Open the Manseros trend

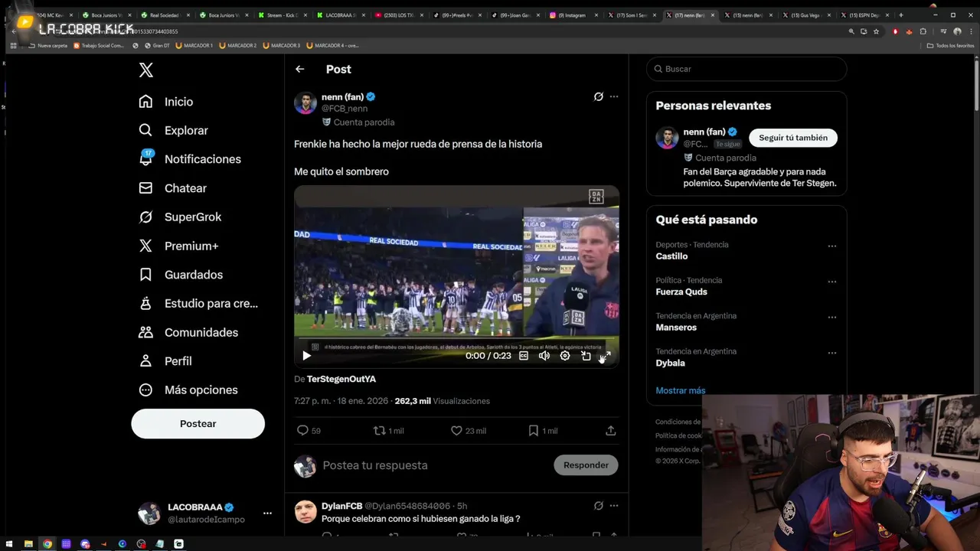click(676, 328)
